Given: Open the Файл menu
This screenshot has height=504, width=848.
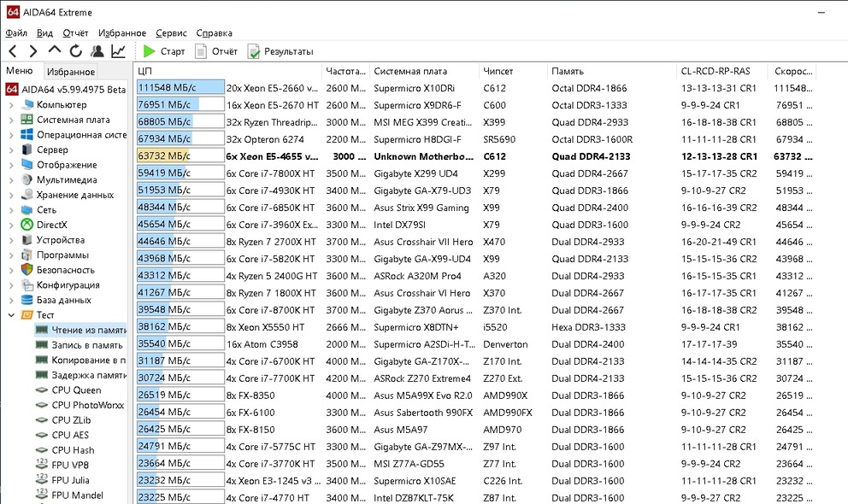Looking at the screenshot, I should (16, 33).
